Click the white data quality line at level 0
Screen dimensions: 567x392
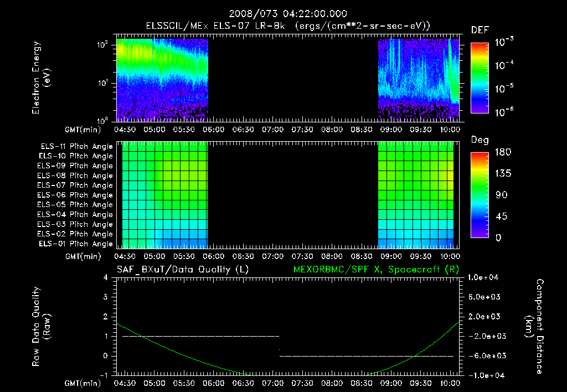[x=367, y=356]
